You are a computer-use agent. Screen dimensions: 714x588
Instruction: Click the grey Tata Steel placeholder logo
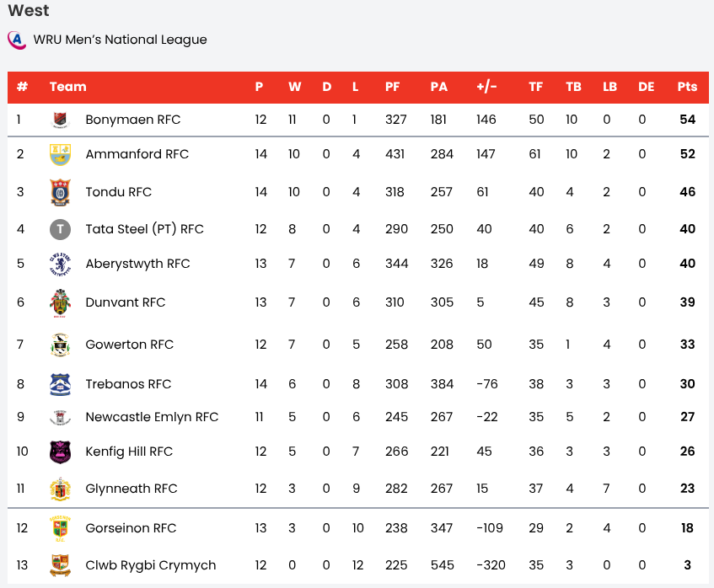(x=59, y=229)
